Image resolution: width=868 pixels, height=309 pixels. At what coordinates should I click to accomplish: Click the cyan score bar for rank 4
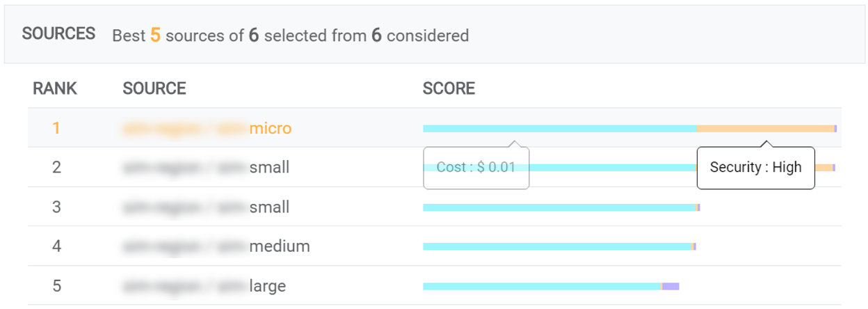(x=557, y=246)
